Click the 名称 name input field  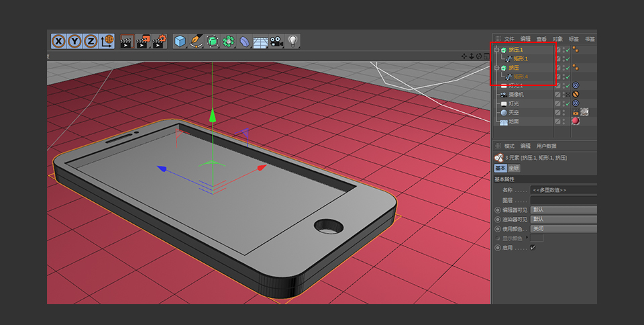click(563, 190)
